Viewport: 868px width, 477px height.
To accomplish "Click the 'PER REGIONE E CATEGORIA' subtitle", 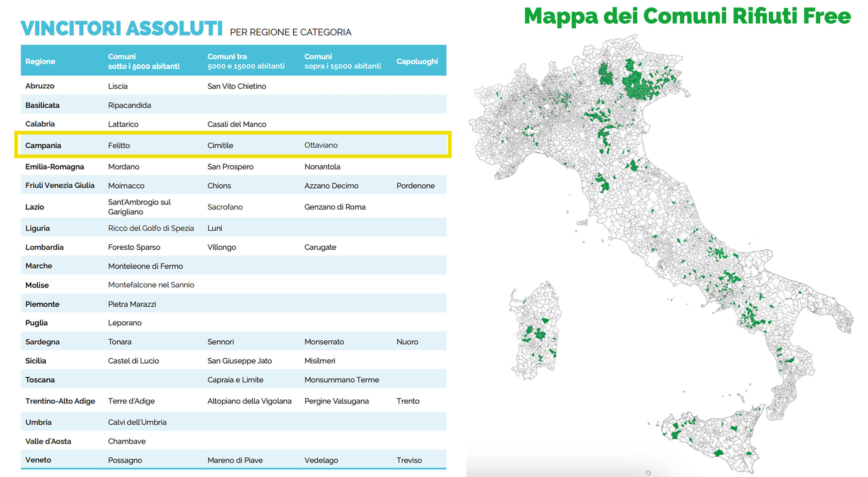I will pyautogui.click(x=291, y=32).
